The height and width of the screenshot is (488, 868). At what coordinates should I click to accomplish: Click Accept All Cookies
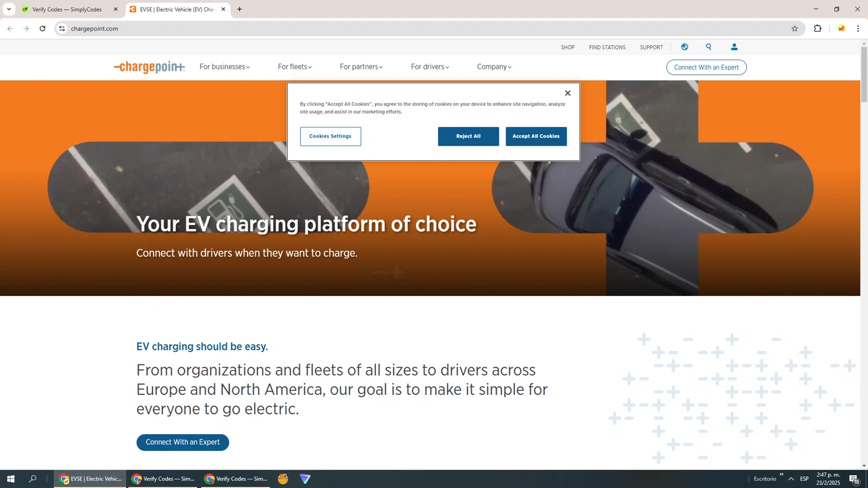tap(536, 136)
